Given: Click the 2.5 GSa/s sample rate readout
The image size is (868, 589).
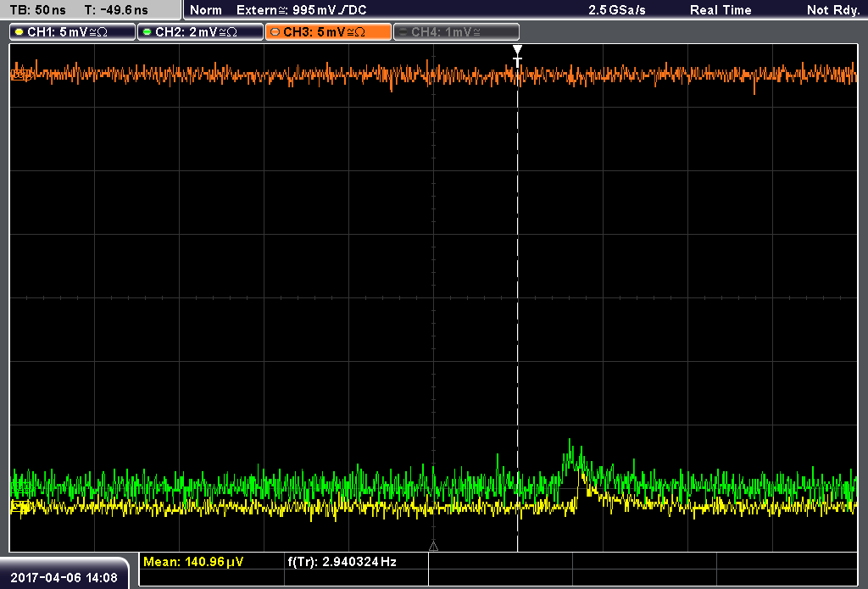Looking at the screenshot, I should pyautogui.click(x=617, y=10).
